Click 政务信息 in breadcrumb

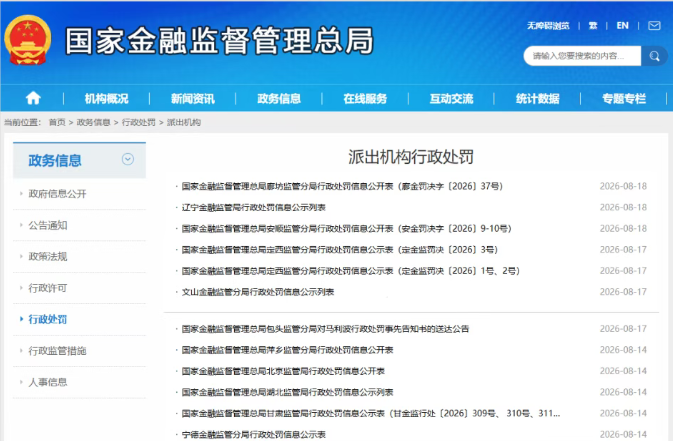pos(93,122)
